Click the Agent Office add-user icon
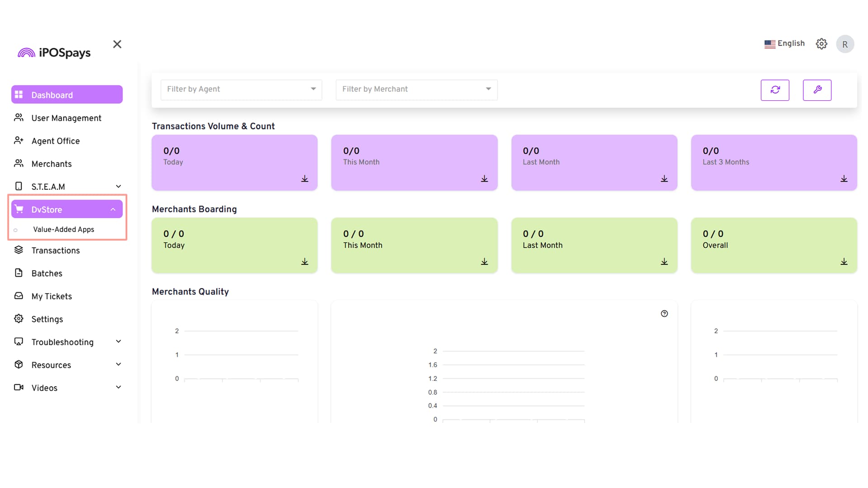The image size is (868, 488). click(19, 141)
